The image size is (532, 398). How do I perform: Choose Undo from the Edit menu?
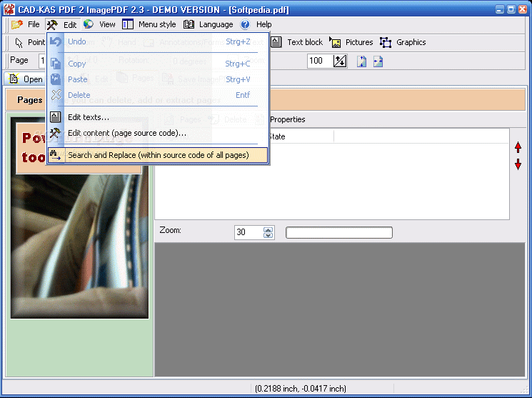click(158, 41)
